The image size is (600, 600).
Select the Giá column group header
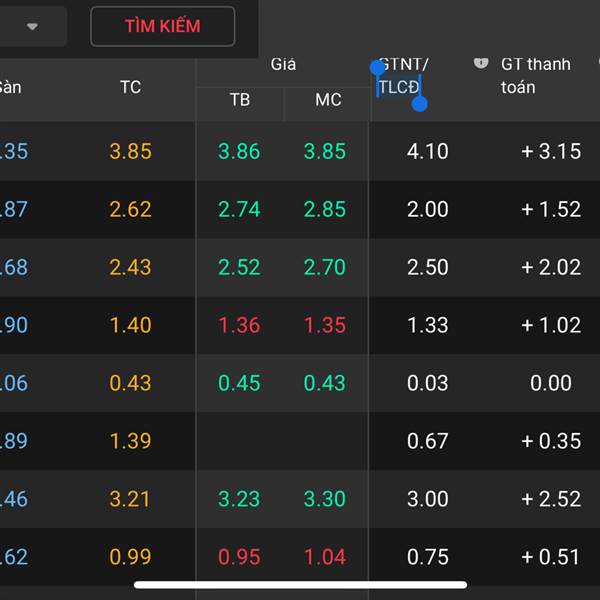point(283,64)
